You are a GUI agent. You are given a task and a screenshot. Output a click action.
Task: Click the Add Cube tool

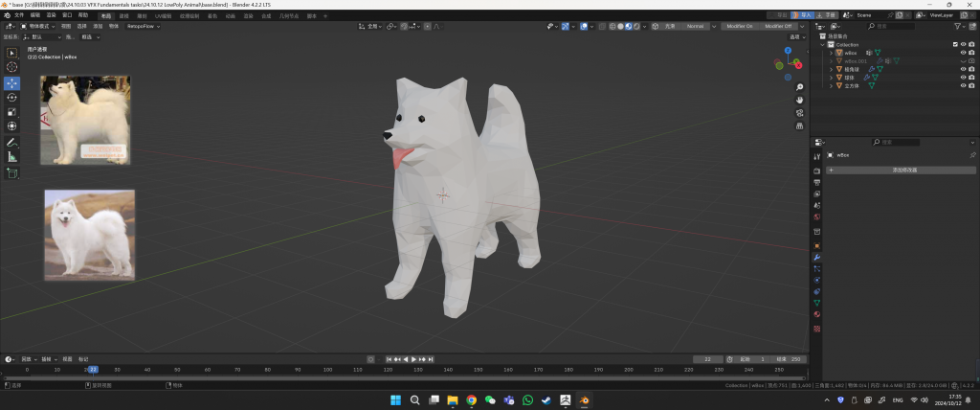click(12, 173)
